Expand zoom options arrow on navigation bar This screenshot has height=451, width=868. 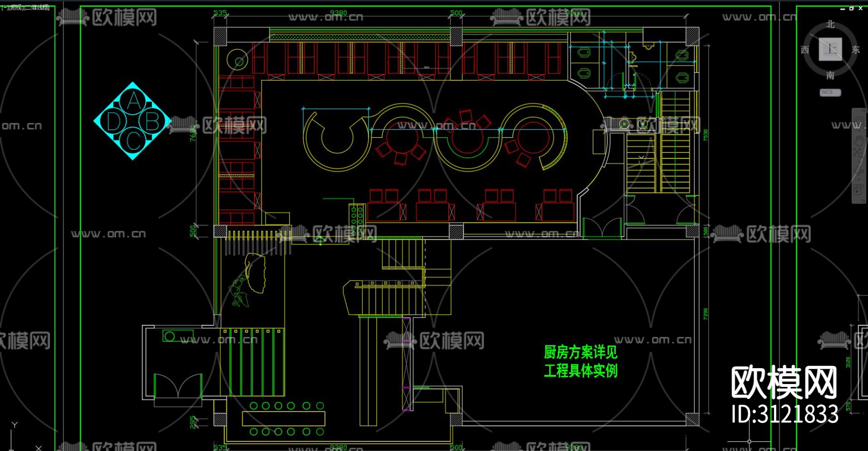point(859,161)
